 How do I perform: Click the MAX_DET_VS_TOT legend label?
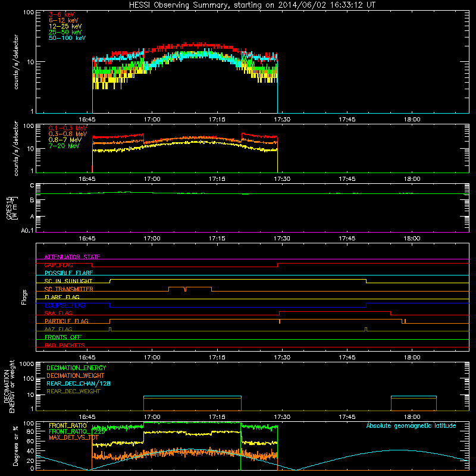coord(73,437)
